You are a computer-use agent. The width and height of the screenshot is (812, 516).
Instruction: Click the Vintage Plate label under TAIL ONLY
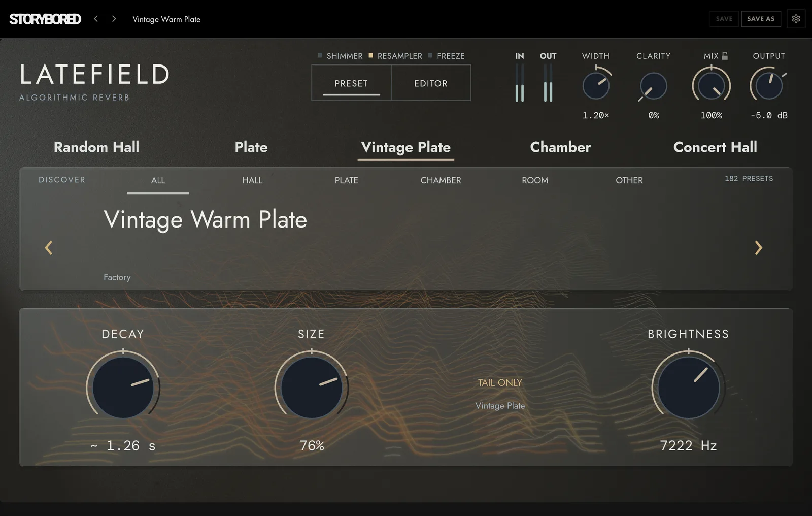point(500,406)
